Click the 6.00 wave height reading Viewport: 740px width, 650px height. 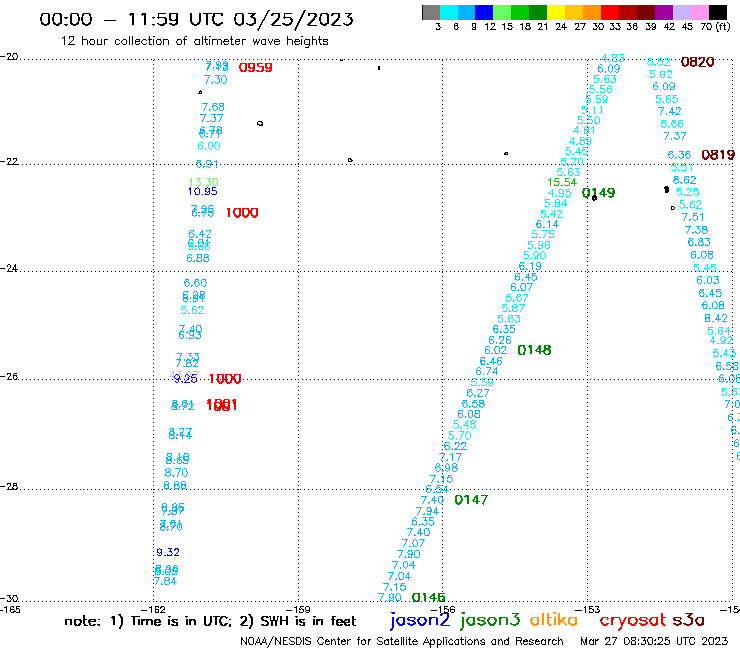point(209,146)
